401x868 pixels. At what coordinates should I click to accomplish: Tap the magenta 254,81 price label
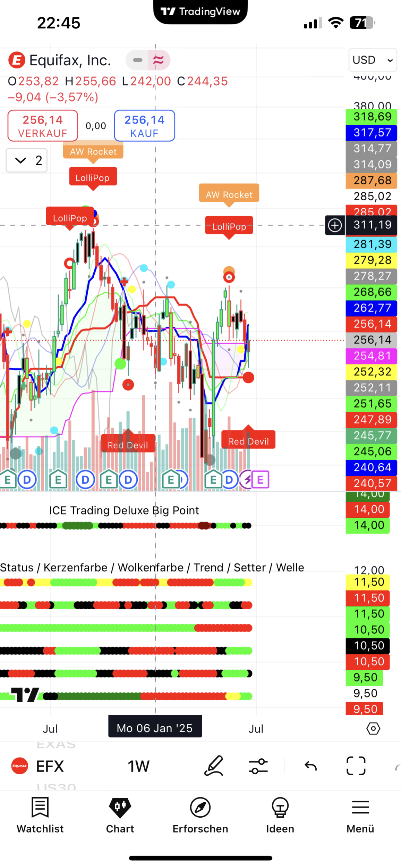point(371,356)
